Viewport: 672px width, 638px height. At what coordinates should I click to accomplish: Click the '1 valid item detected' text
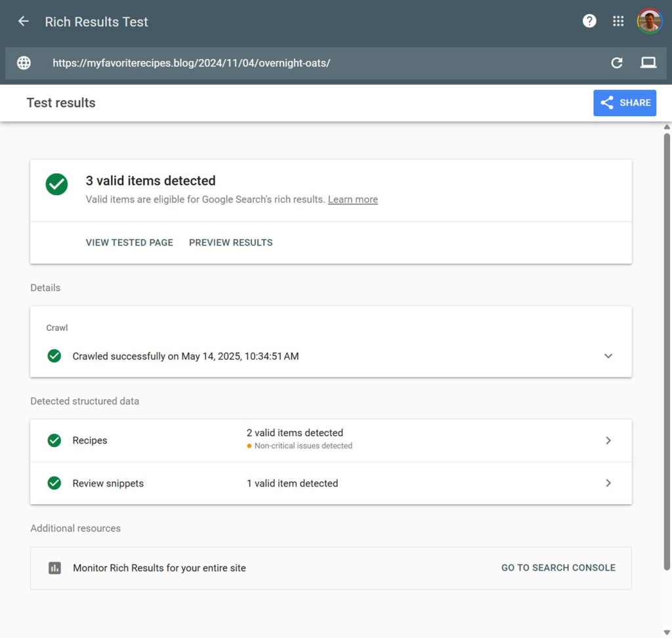pos(292,483)
